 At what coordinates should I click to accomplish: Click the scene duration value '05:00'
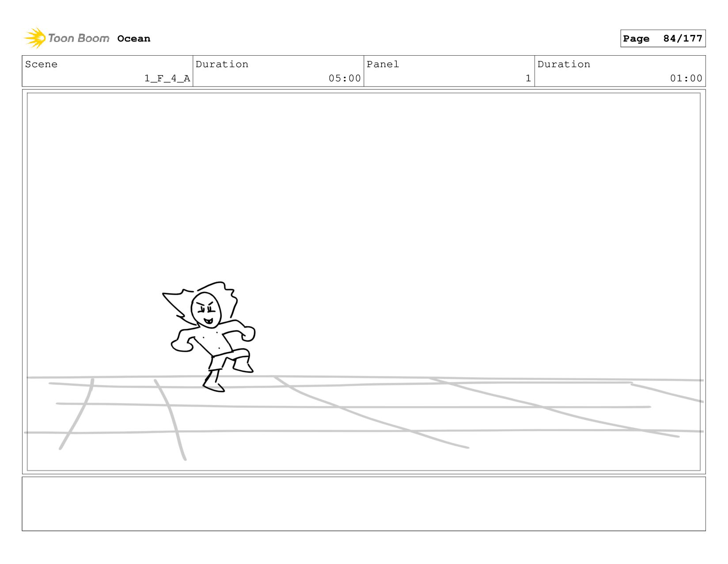click(345, 78)
